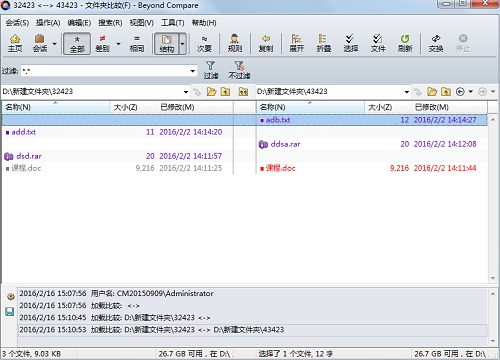The height and width of the screenshot is (360, 500).
Task: Open the 工具(T) menu
Action: point(172,23)
